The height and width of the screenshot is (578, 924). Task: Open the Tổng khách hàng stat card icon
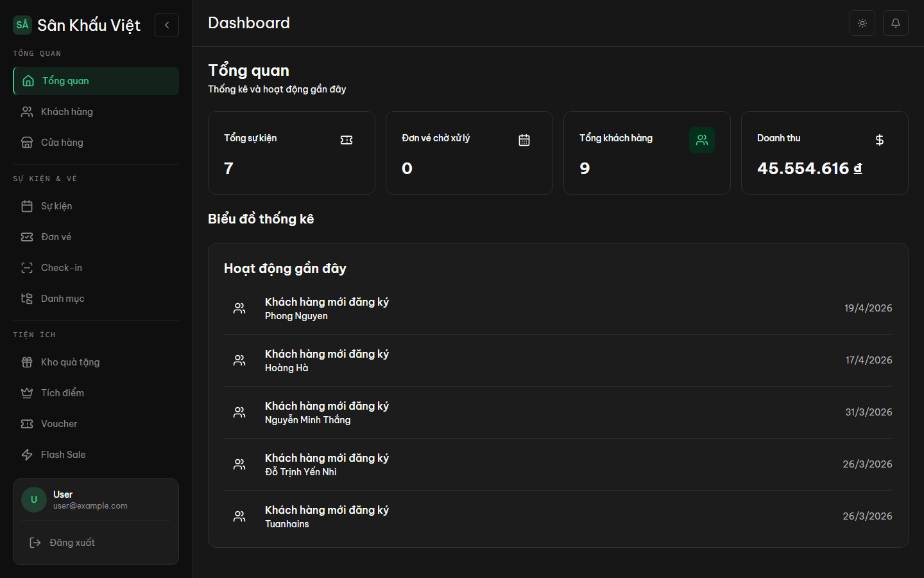[x=702, y=140]
